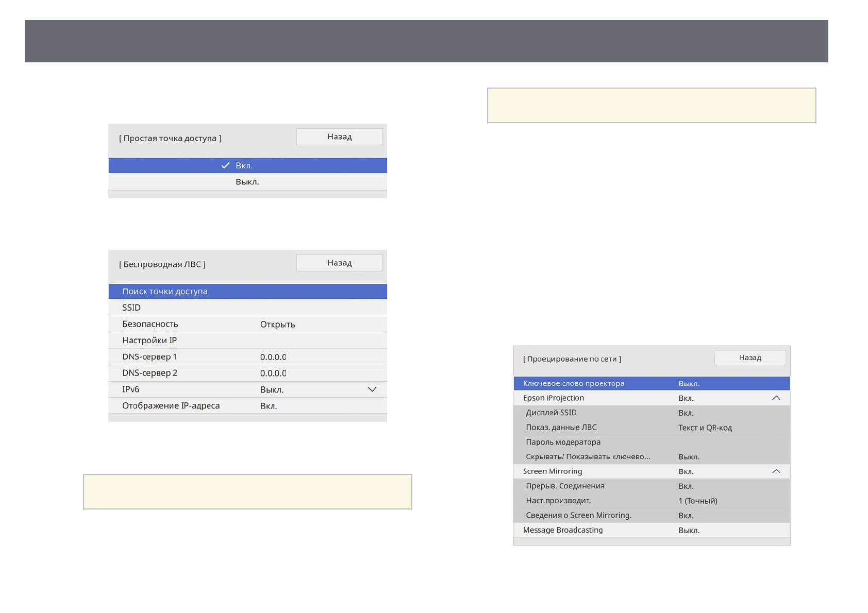Screen dimensions: 868x613
Task: Open Пароль модератора entry
Action: [651, 442]
